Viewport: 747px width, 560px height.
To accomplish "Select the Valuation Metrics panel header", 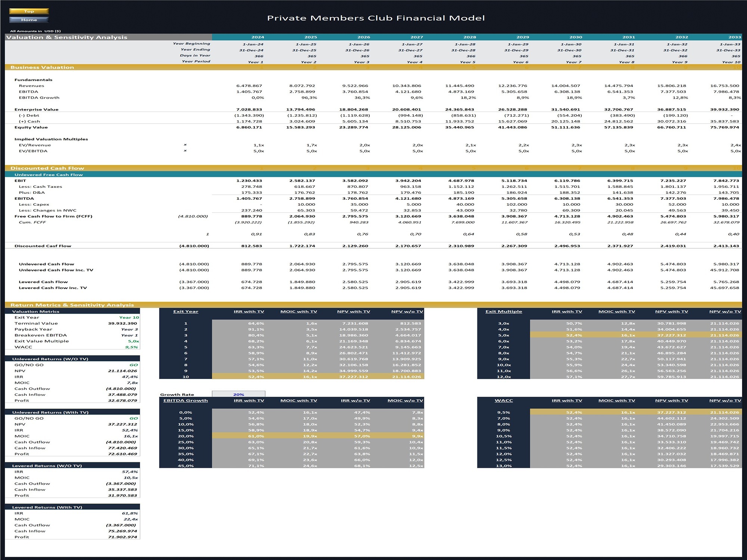I will click(x=72, y=311).
